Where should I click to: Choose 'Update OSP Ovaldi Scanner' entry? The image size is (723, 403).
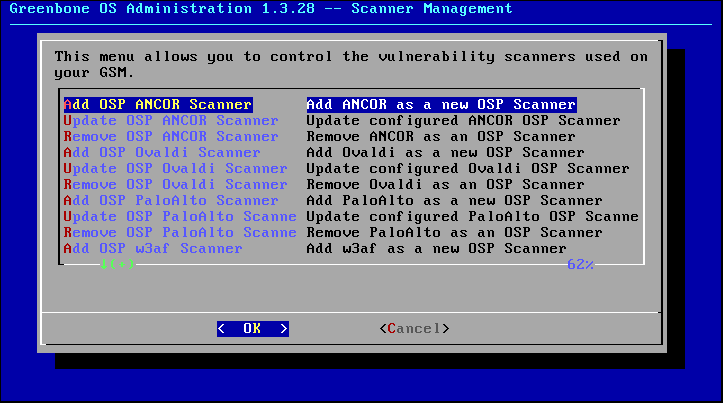(x=176, y=169)
